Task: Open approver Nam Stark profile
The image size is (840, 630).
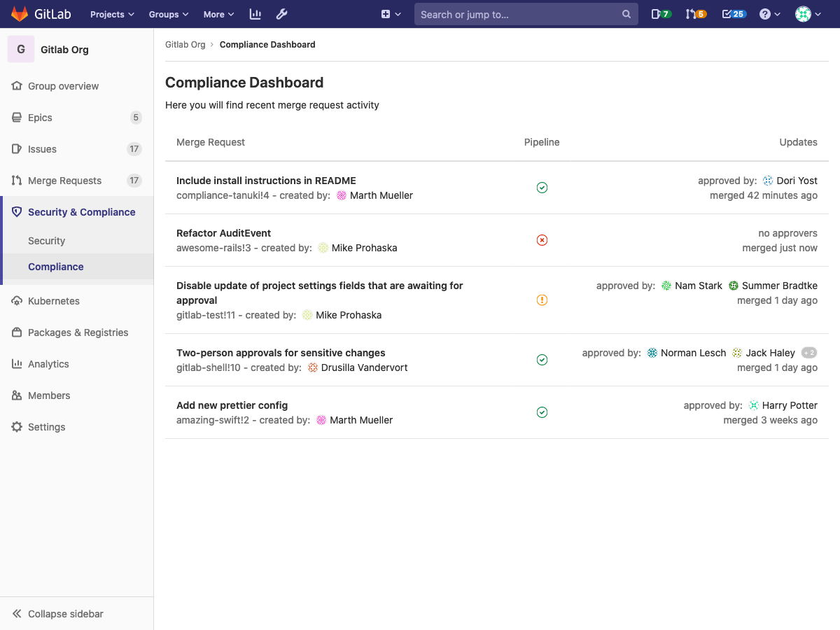Action: point(692,286)
